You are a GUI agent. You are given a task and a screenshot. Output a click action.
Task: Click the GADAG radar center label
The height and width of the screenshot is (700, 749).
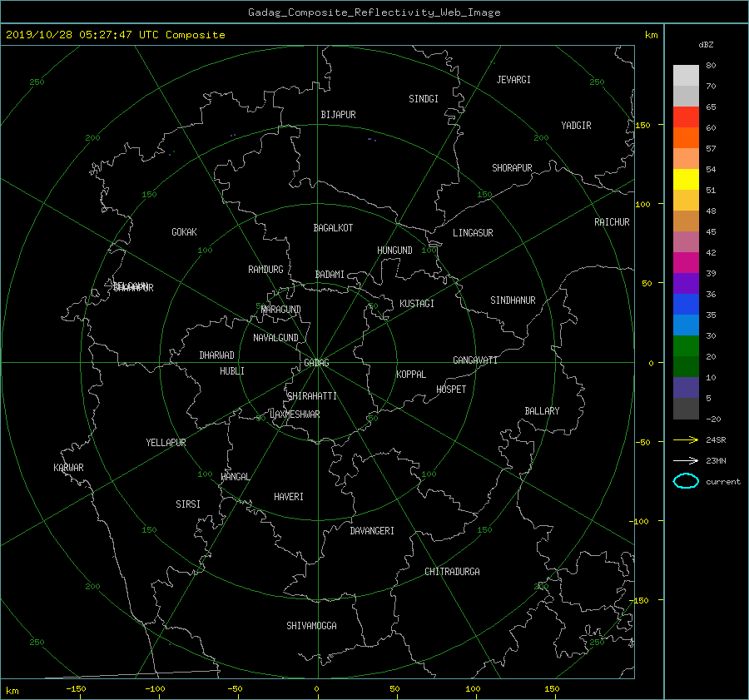(316, 363)
